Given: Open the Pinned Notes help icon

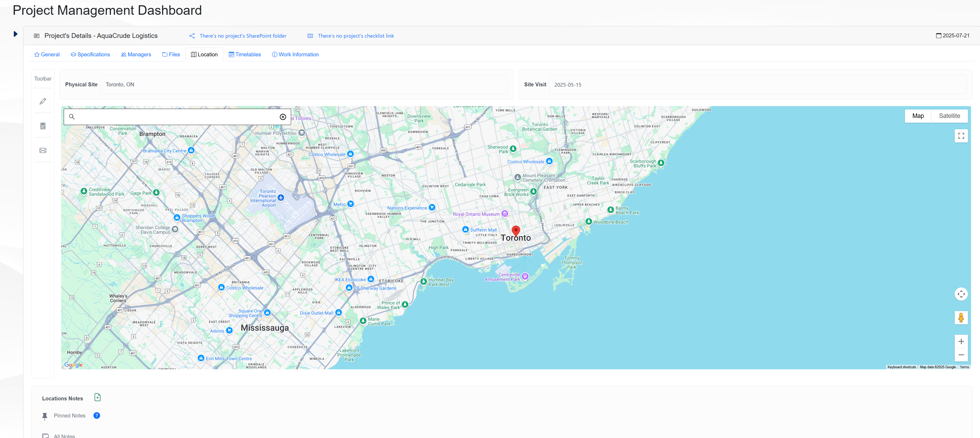Looking at the screenshot, I should [x=97, y=416].
